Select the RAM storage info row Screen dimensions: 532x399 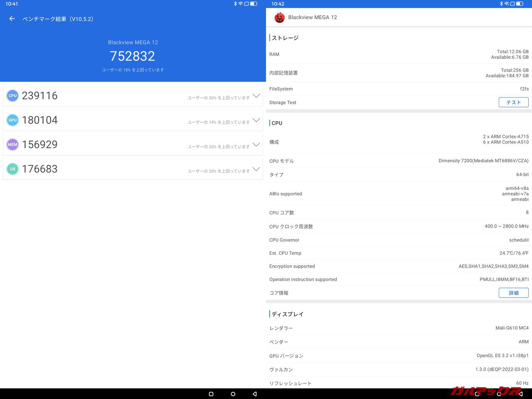[399, 54]
